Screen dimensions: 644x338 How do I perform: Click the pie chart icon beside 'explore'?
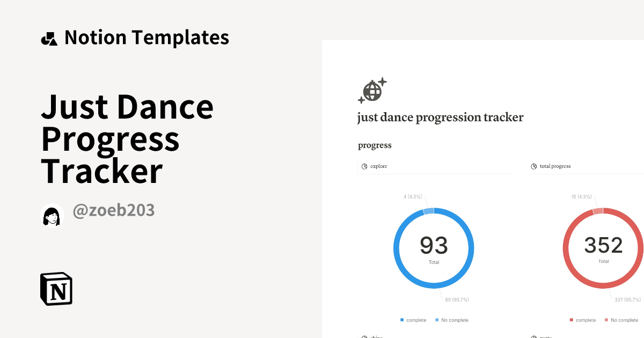coord(364,166)
